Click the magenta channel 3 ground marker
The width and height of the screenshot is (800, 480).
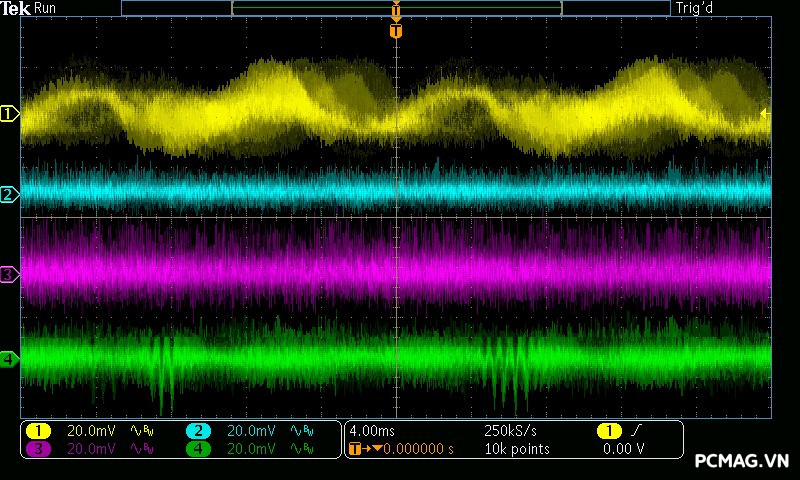(9, 273)
